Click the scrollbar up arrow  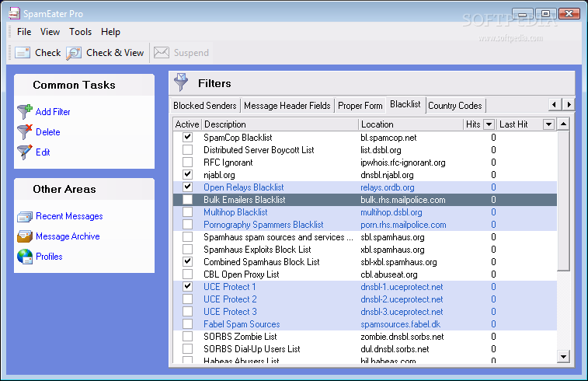click(x=563, y=124)
